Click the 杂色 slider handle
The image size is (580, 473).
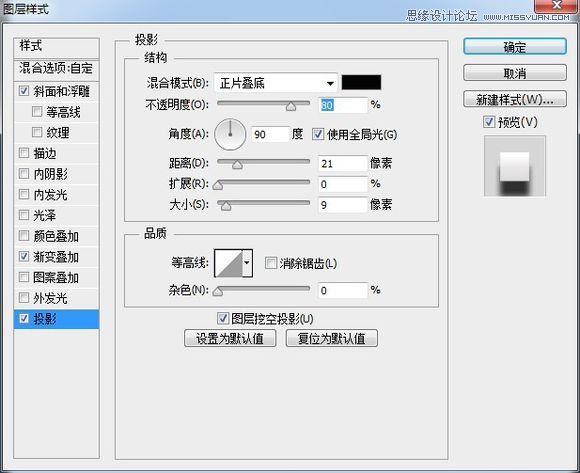point(218,292)
